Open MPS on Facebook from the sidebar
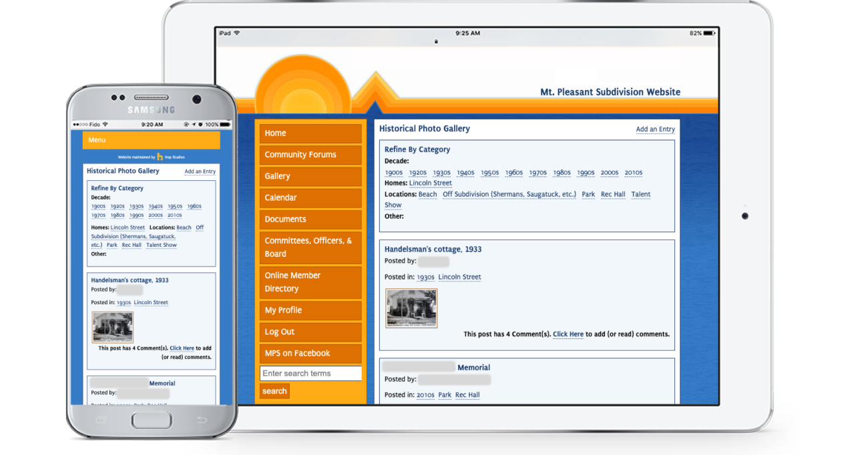 [x=310, y=354]
